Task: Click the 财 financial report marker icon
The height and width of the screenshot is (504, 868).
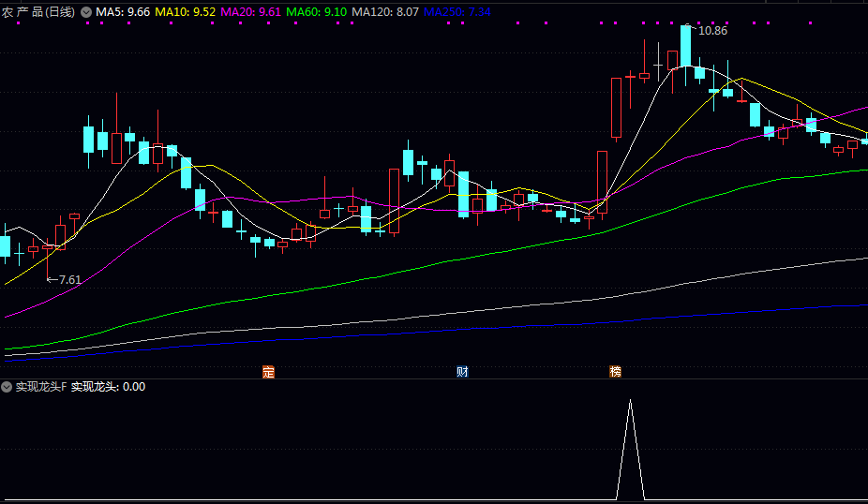Action: [462, 372]
